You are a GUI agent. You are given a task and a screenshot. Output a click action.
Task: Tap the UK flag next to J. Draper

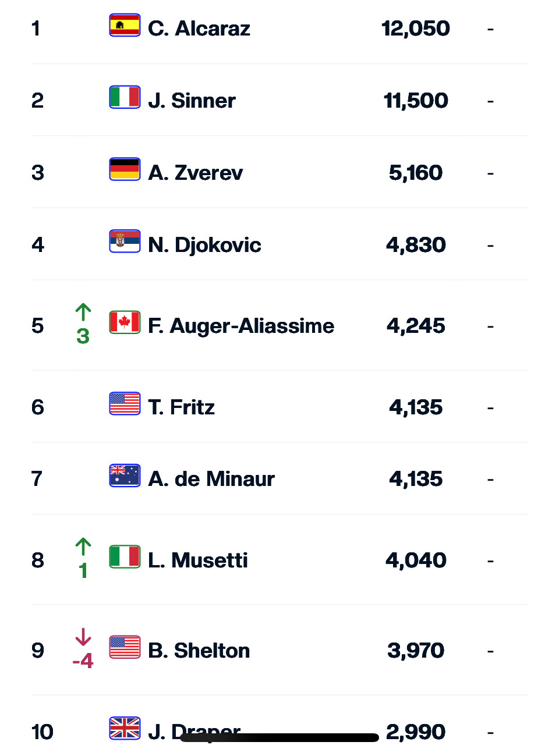click(x=125, y=728)
